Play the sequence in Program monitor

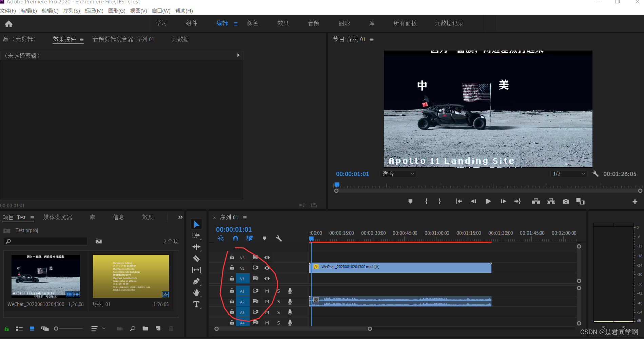click(x=488, y=201)
